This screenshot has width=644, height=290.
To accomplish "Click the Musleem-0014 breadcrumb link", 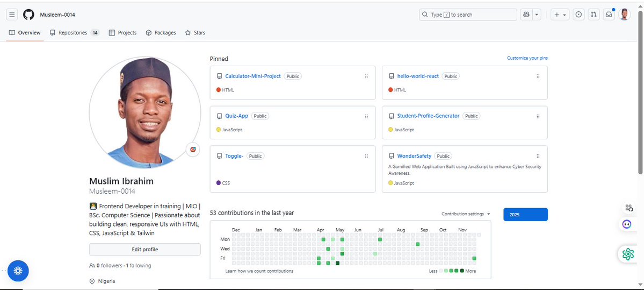I will point(57,15).
